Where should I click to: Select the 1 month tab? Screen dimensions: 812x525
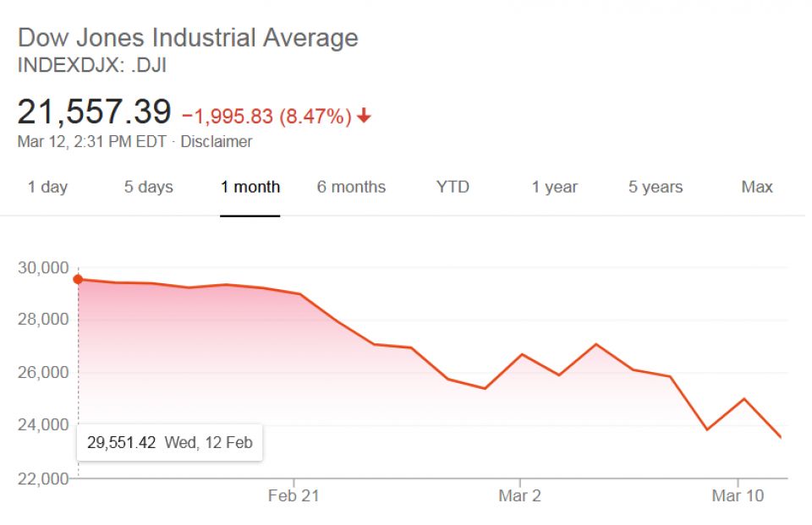(x=250, y=188)
